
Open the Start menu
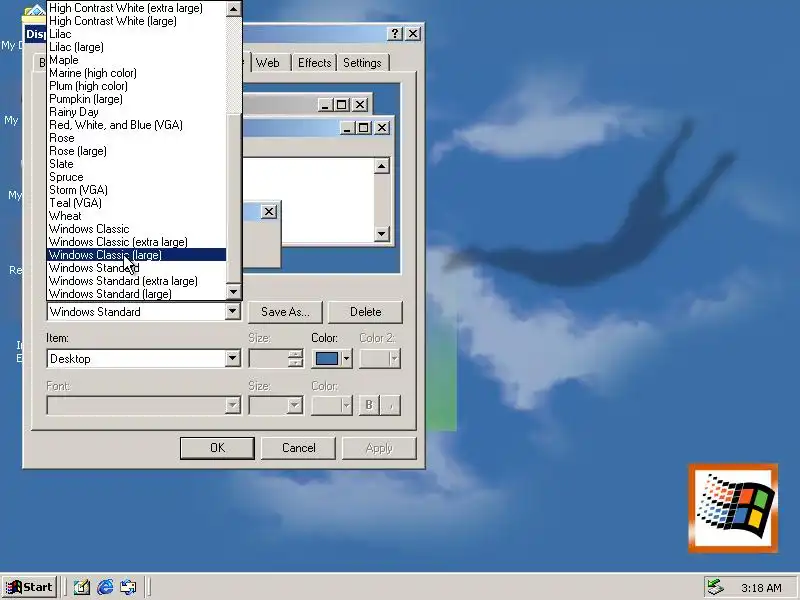[x=30, y=587]
